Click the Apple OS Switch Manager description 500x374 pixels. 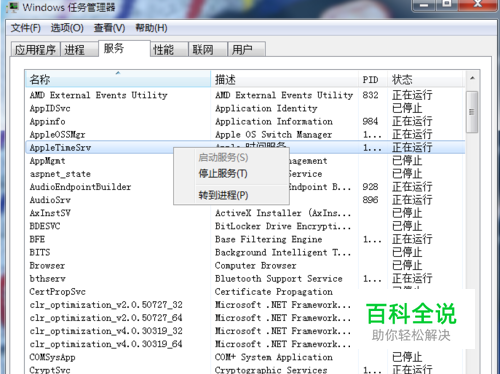tap(273, 135)
